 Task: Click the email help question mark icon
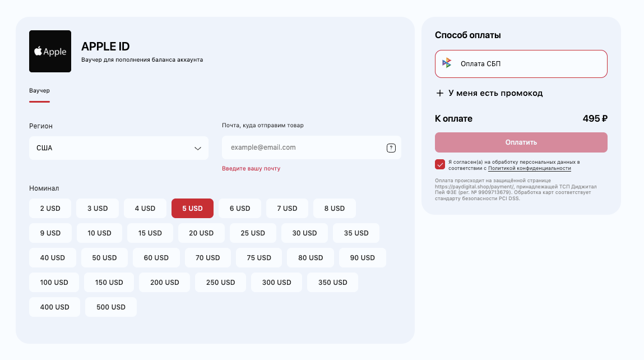[x=391, y=148]
